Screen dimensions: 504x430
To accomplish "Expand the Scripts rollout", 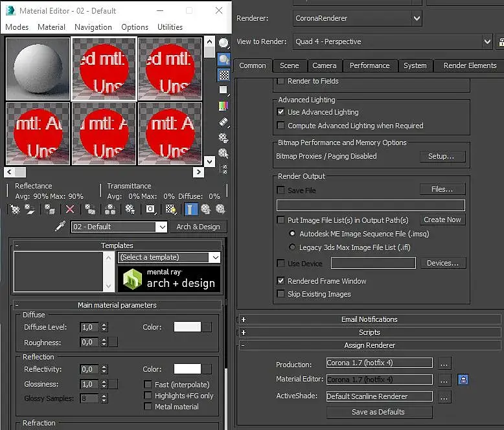I will (370, 332).
